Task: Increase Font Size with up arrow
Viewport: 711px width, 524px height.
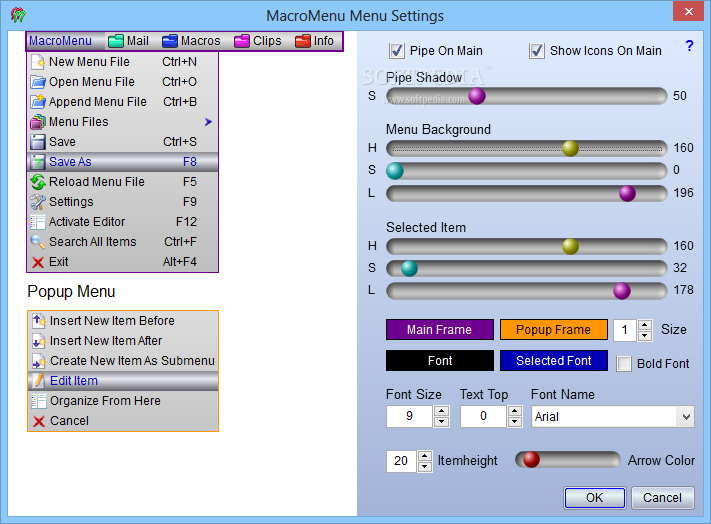Action: [441, 411]
